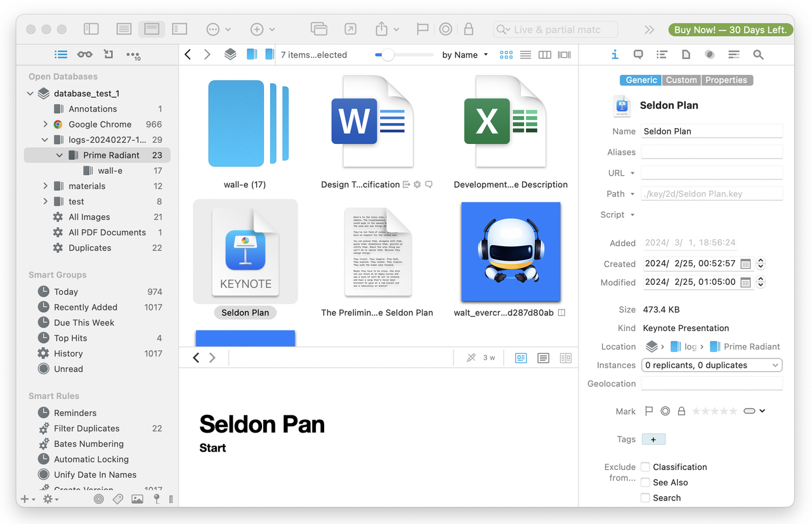Switch to the Custom tab
This screenshot has width=812, height=524.
pyautogui.click(x=681, y=80)
